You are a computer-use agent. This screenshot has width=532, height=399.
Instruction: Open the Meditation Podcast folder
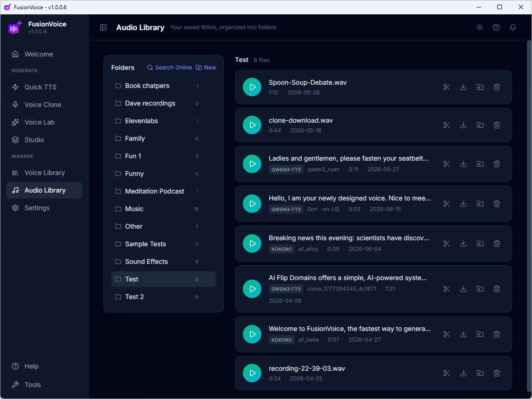164,191
